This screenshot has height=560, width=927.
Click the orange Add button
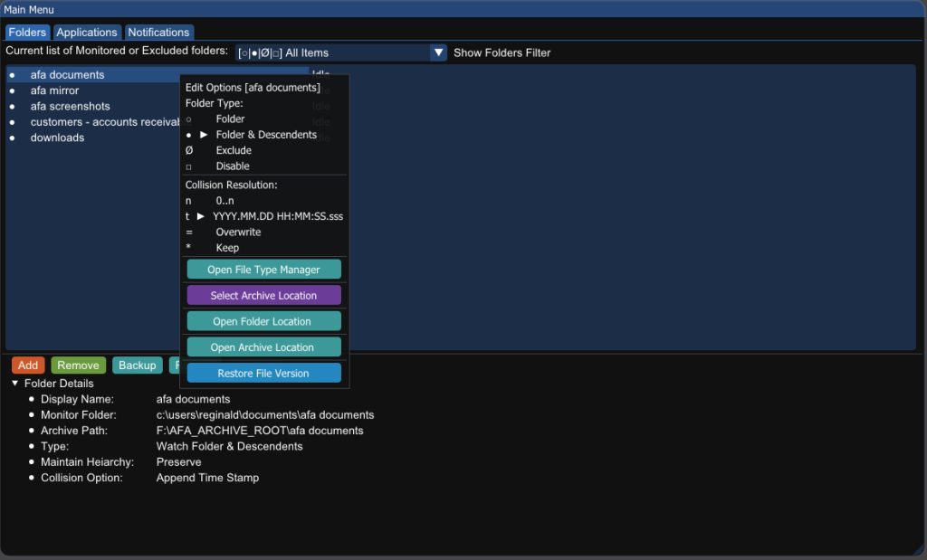28,365
